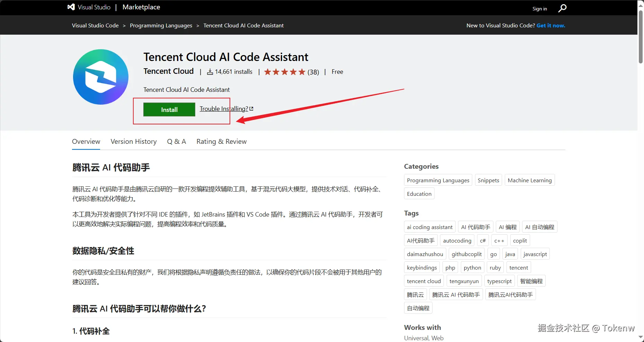Click the 'Tencent Cloud AI Code Assistant' breadcrumb text
644x342 pixels.
click(x=243, y=25)
